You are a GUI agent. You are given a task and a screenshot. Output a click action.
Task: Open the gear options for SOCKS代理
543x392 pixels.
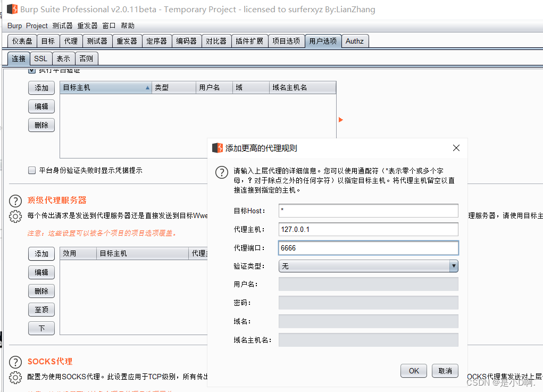click(15, 378)
